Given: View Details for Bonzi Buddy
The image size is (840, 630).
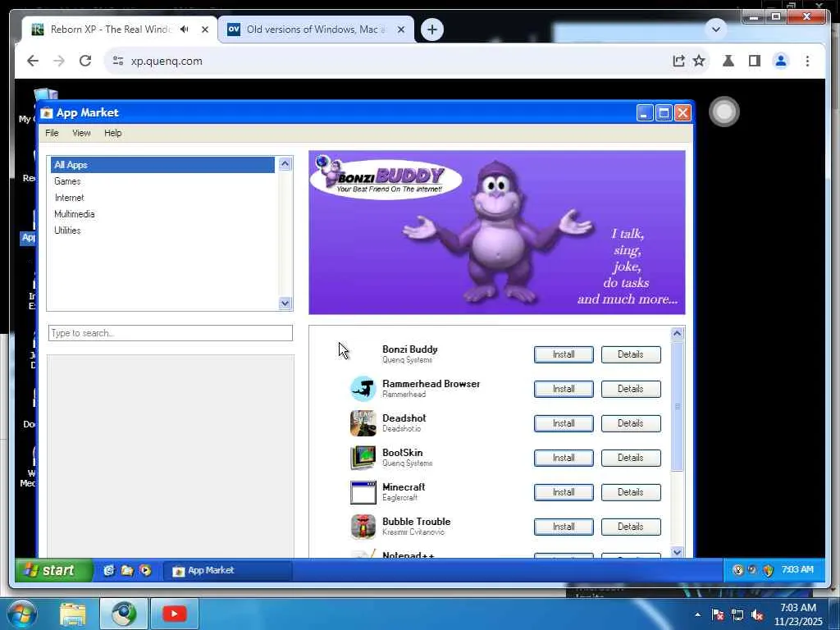Looking at the screenshot, I should (x=631, y=354).
